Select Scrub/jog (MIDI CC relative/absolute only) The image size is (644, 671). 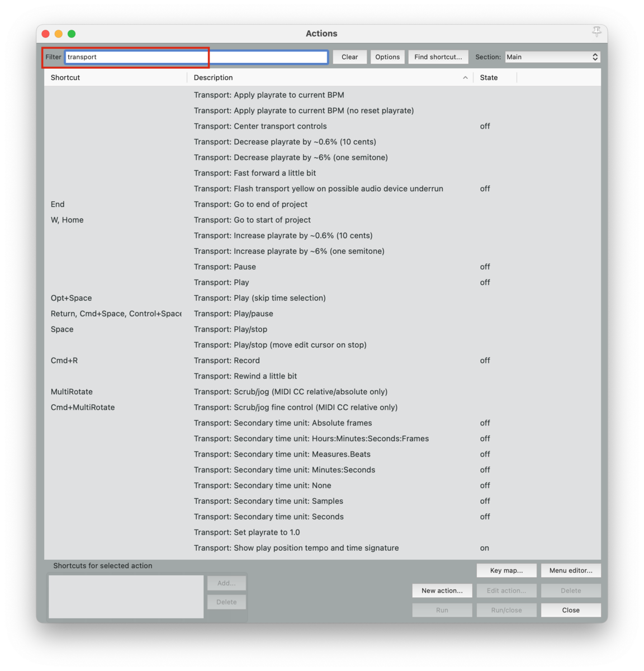point(291,393)
